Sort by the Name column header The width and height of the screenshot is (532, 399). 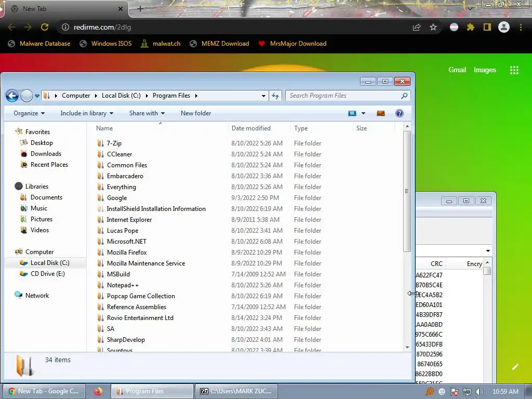point(104,128)
